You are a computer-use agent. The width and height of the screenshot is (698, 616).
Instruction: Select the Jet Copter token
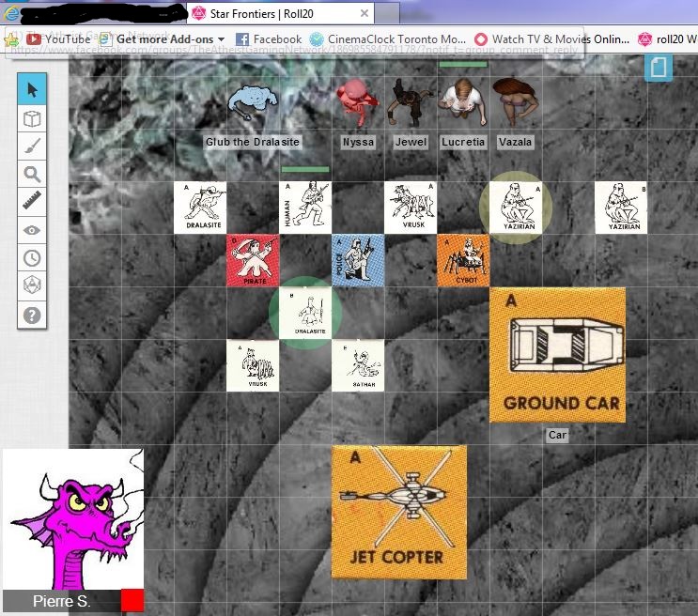(398, 512)
